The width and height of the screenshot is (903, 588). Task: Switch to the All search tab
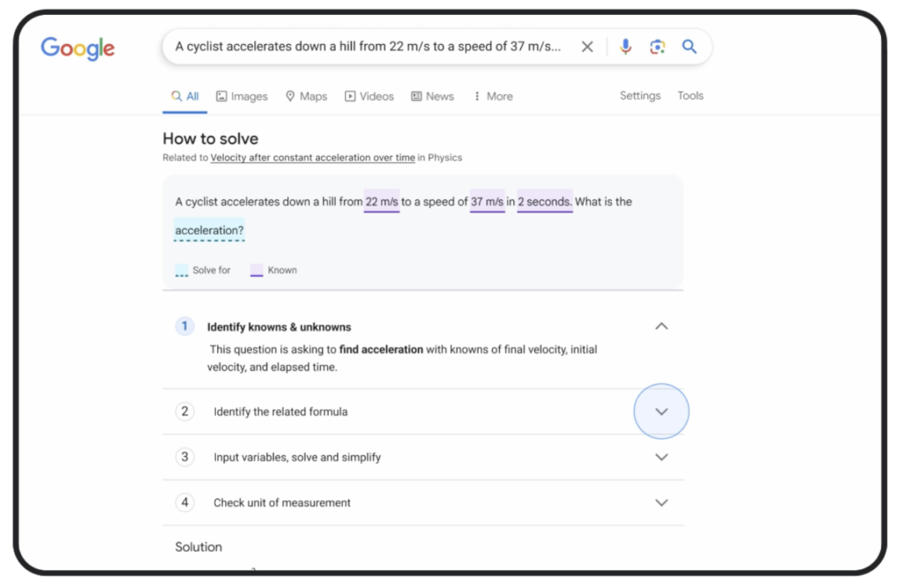(184, 96)
